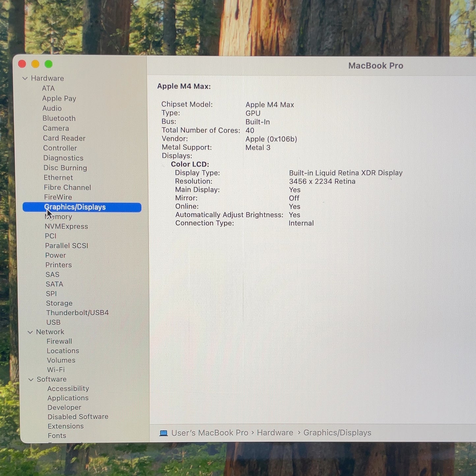Click the Color LCD display heading

(190, 164)
